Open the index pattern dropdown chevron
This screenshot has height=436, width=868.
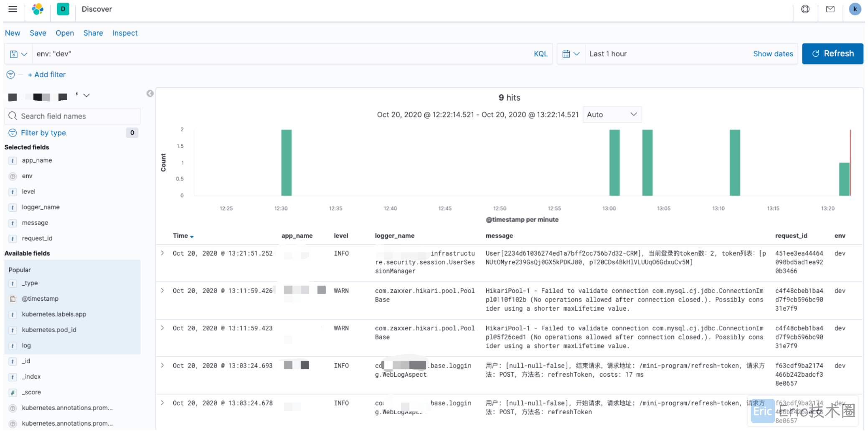[86, 96]
